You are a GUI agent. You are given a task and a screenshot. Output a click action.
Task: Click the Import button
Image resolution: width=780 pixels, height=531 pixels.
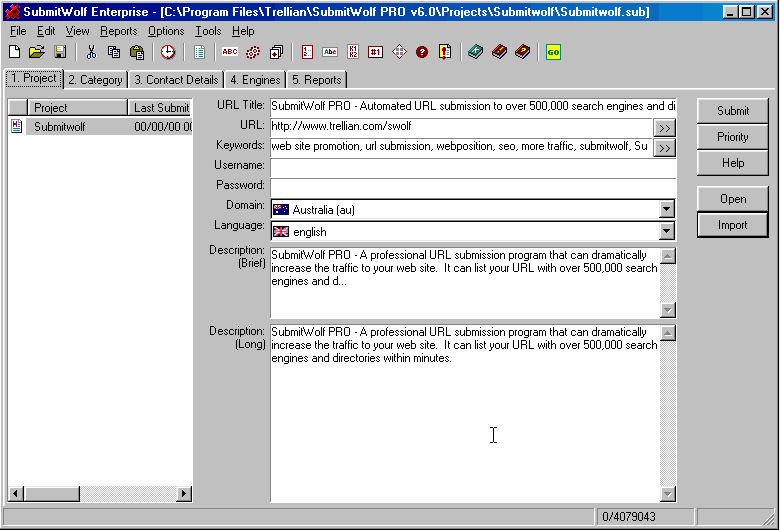pos(733,225)
